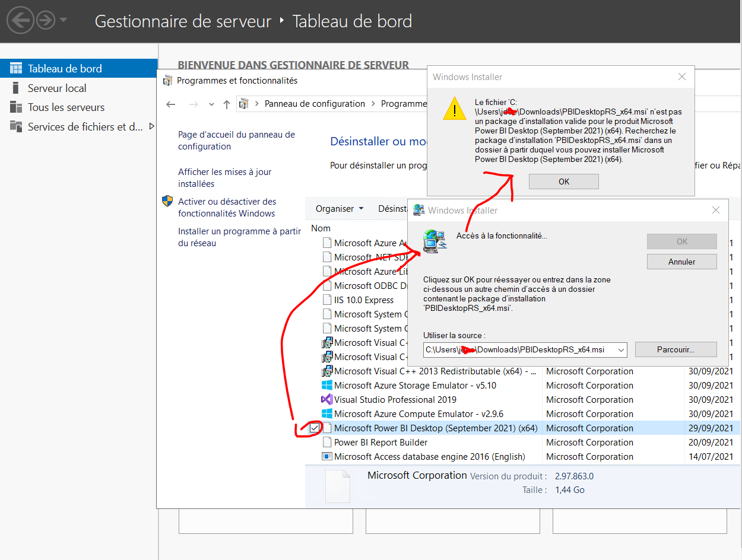Click the Server Manager forward arrow icon

(x=46, y=21)
